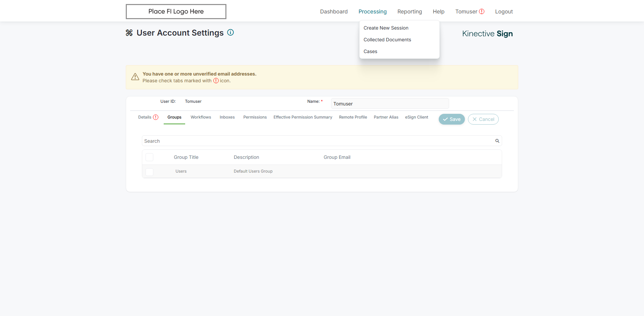
Task: Click the warning triangle in the yellow banner
Action: pos(135,77)
